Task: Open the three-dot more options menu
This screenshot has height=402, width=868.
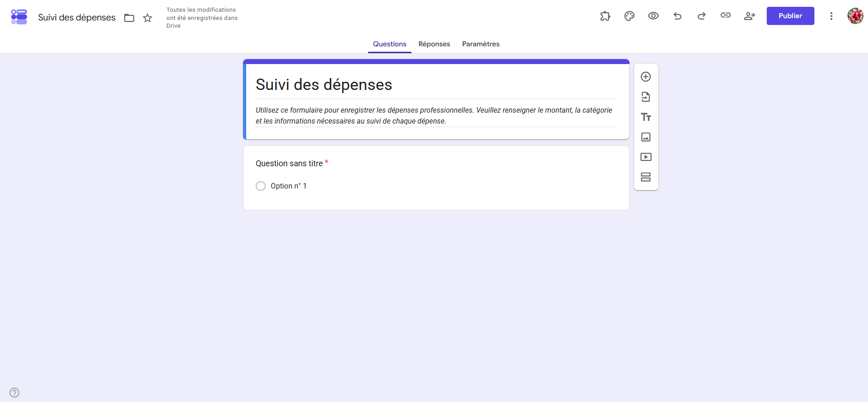Action: [x=831, y=16]
